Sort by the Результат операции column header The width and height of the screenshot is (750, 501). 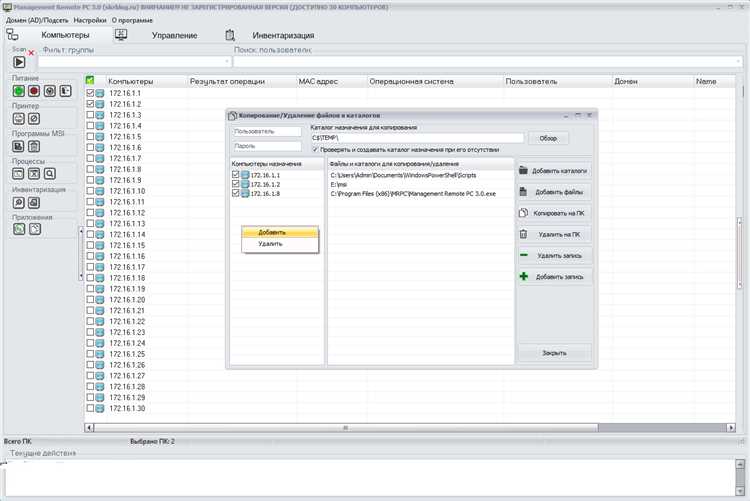227,82
